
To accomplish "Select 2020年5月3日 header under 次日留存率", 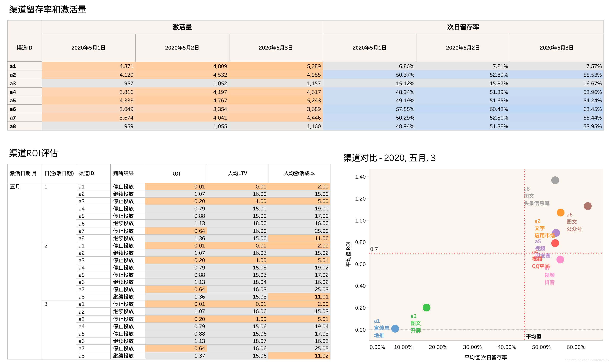I will coord(556,48).
